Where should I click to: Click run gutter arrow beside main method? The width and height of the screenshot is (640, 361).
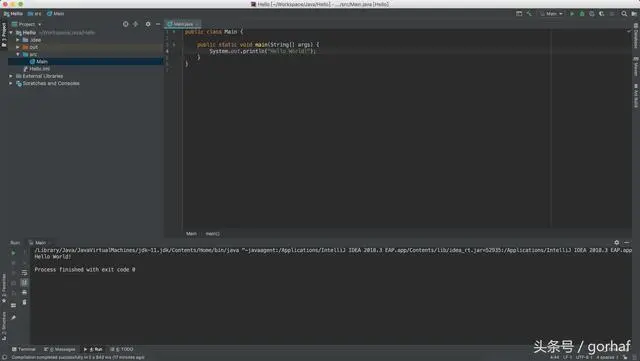click(x=174, y=45)
